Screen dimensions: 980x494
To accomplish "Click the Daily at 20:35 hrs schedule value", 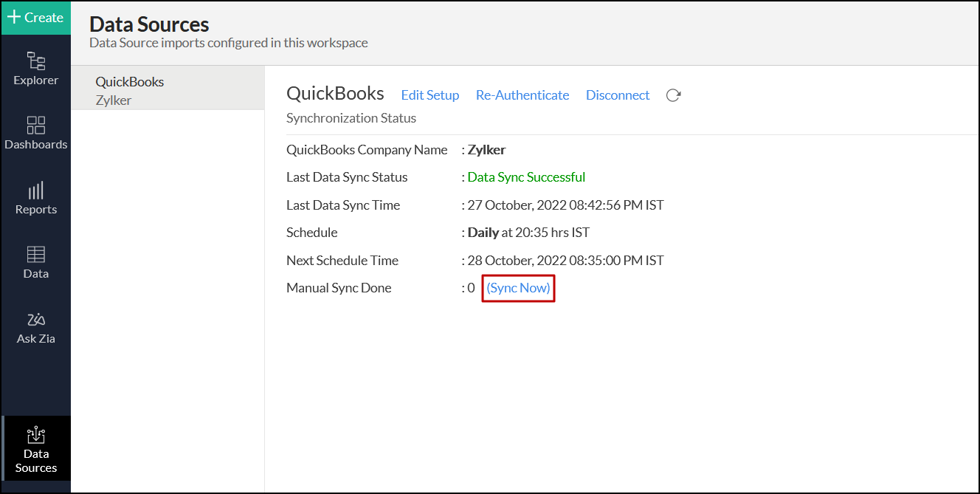I will point(528,233).
